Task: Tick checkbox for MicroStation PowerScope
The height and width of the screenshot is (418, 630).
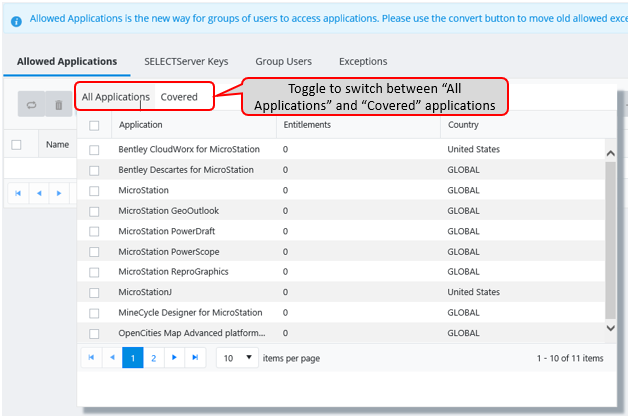Action: tap(94, 252)
